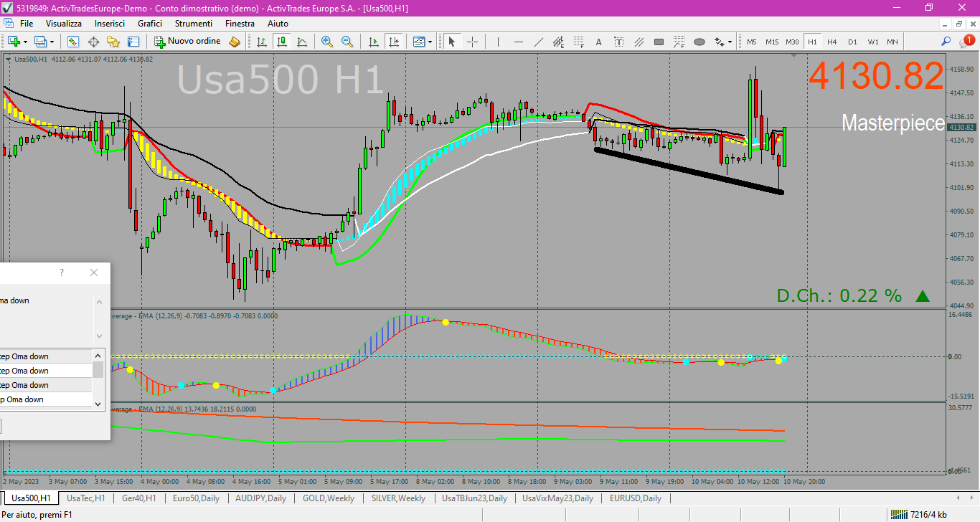Switch to the UsaTec,H1 chart tab
This screenshot has height=522, width=980.
pos(85,498)
